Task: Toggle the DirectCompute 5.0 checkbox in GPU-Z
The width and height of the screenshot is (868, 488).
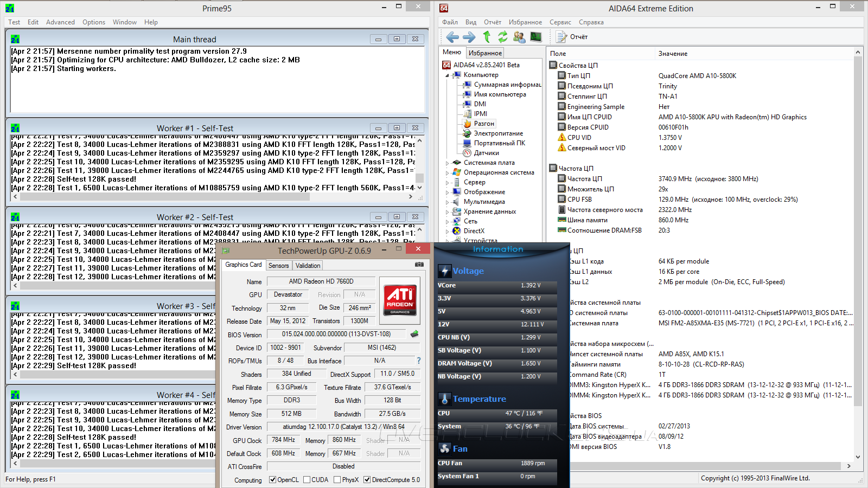Action: (367, 480)
